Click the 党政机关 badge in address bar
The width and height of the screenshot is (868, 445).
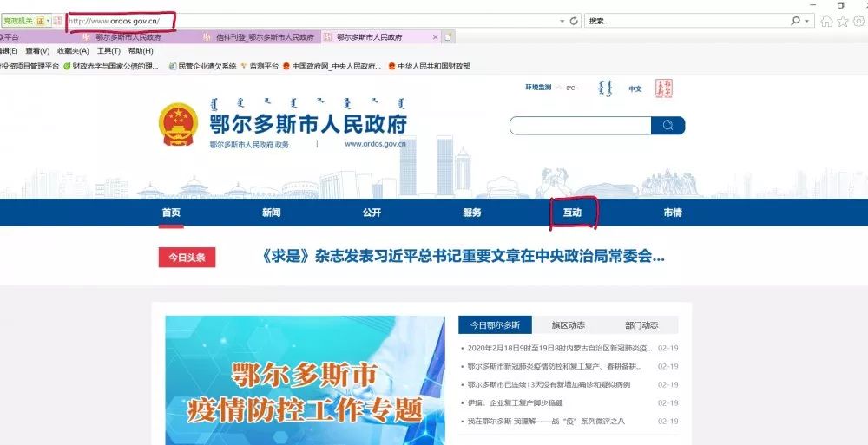pos(17,21)
